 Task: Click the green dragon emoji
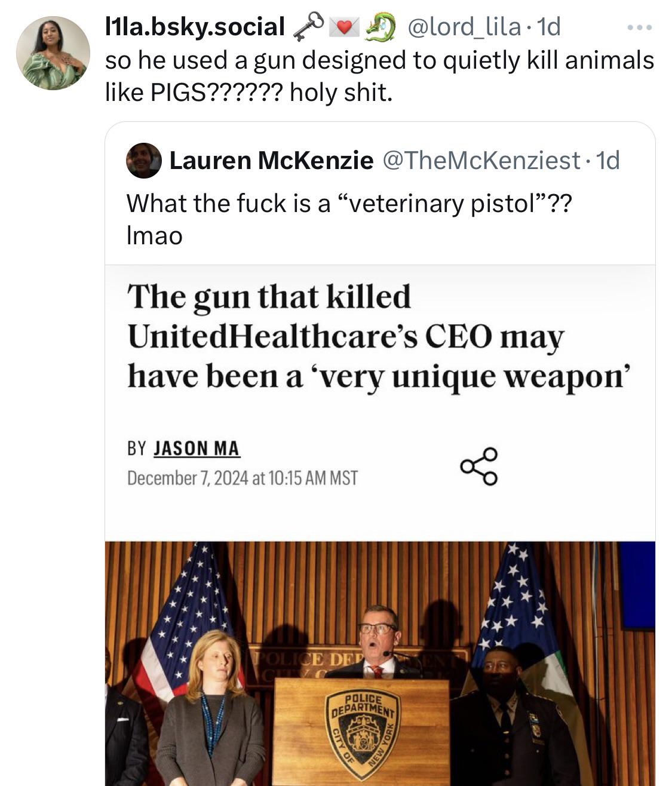(380, 27)
